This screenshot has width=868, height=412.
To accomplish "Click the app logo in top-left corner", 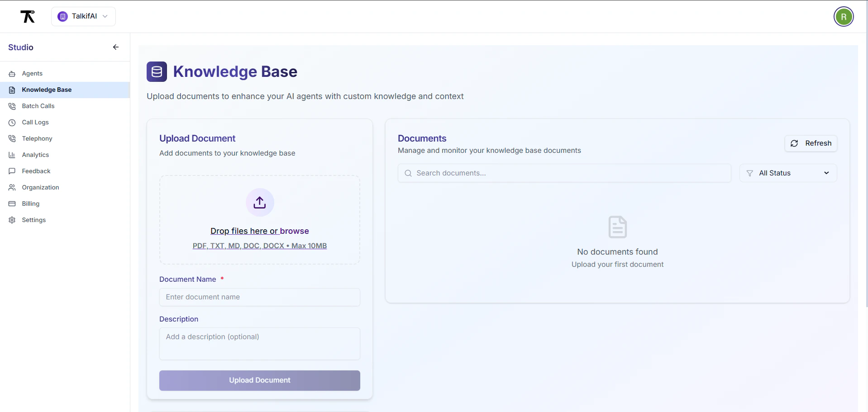I will tap(28, 16).
